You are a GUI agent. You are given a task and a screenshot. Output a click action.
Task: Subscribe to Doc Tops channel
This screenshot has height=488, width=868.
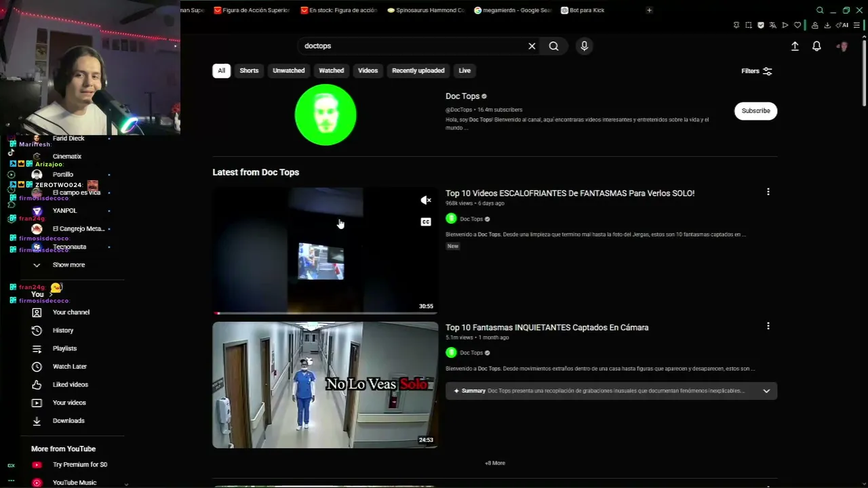[755, 111]
